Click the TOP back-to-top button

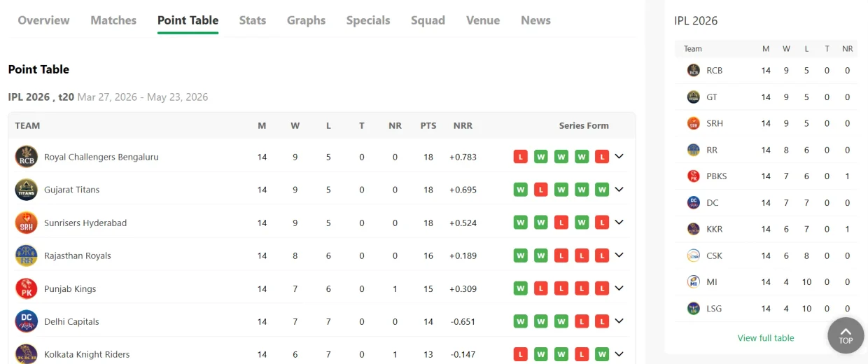[846, 335]
